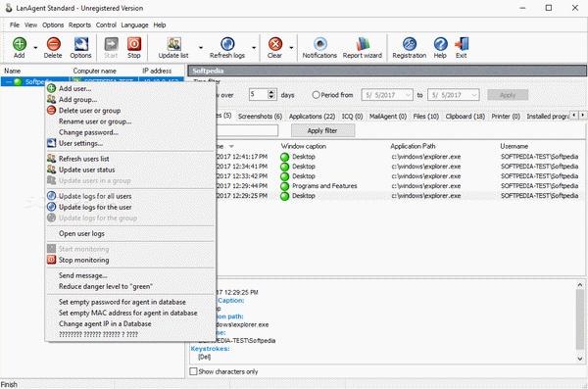Open the Report wizard icon
Image resolution: width=588 pixels, height=389 pixels.
363,44
